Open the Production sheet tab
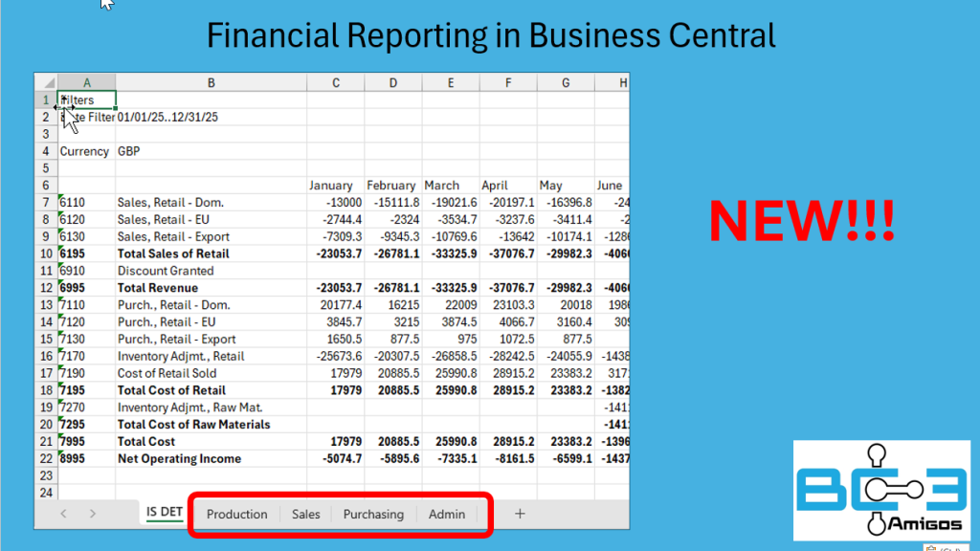The height and width of the screenshot is (551, 980). [x=236, y=514]
